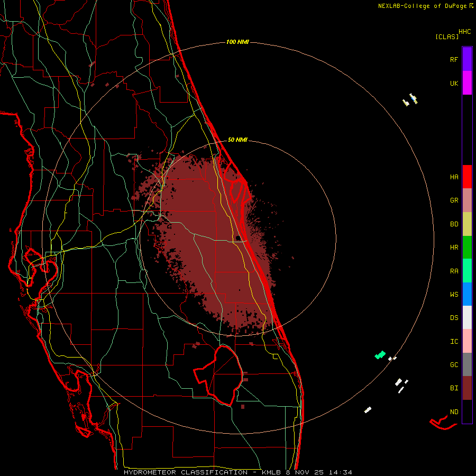Click the black ND legend swatch
The height and width of the screenshot is (476, 476).
click(467, 411)
